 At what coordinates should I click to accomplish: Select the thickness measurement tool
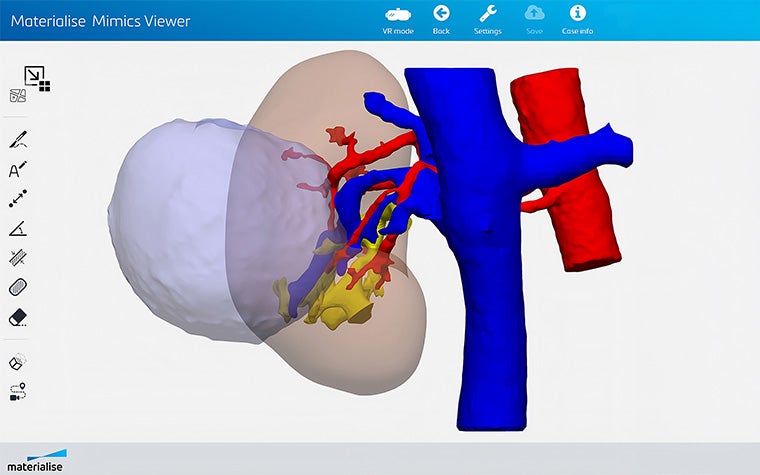[x=18, y=257]
